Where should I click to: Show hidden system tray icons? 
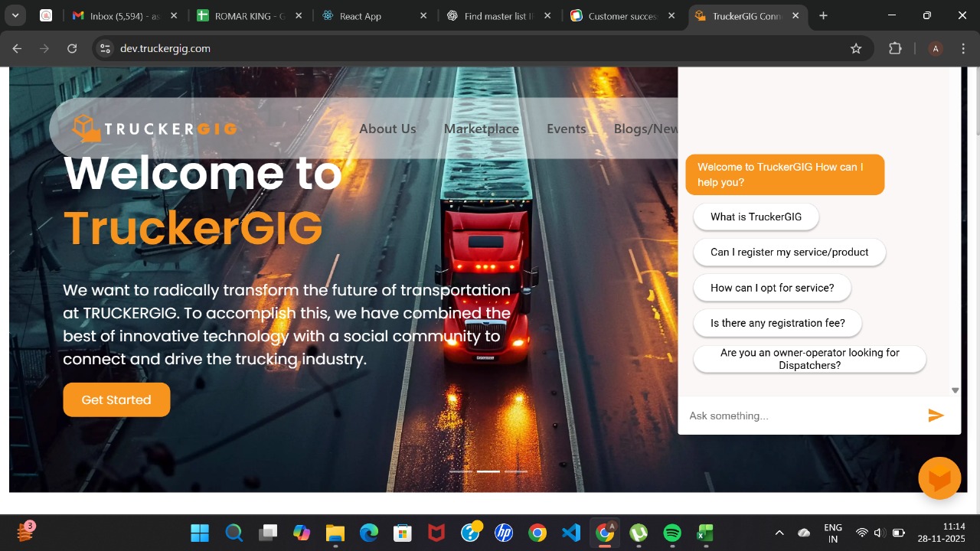pos(779,533)
